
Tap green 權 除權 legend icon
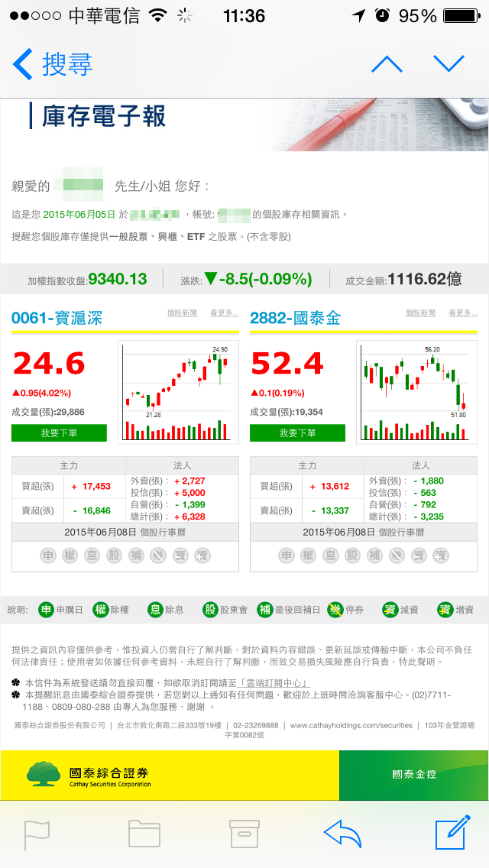click(x=100, y=610)
